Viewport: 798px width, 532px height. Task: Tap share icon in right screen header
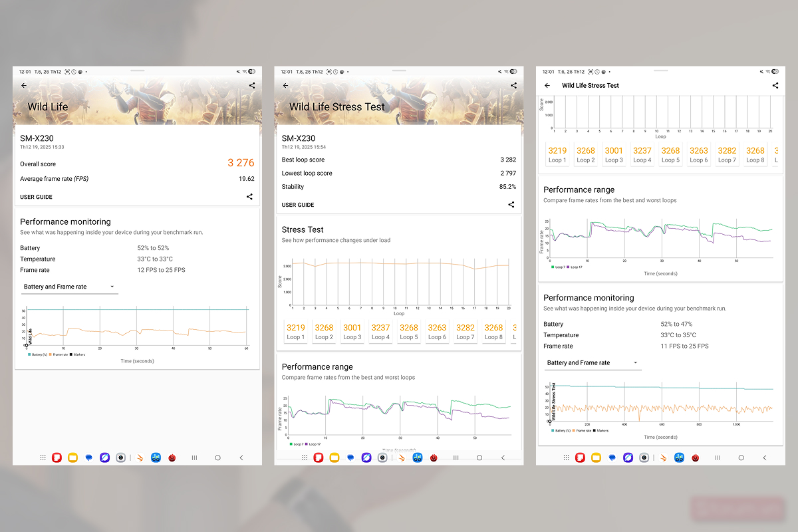[x=775, y=86]
